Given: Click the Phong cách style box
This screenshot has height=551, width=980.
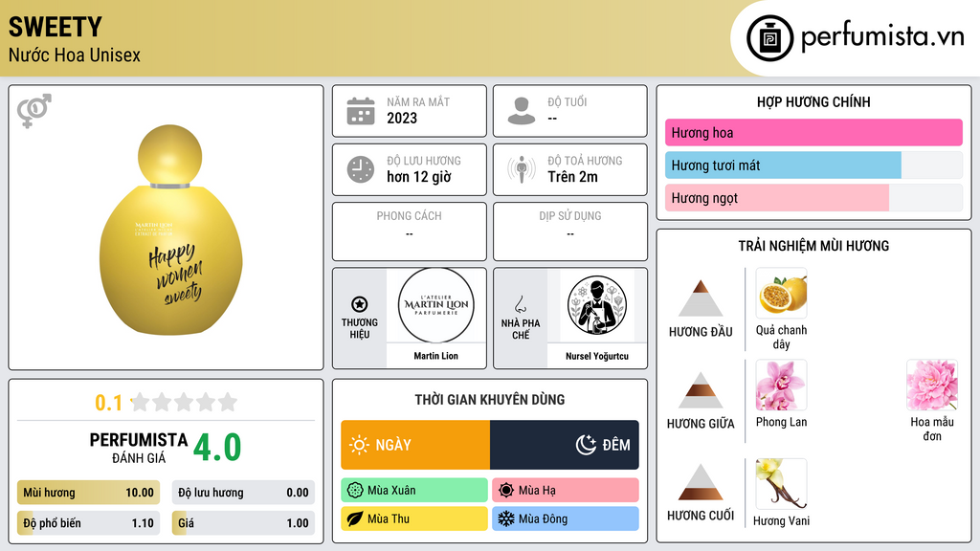Looking at the screenshot, I should 410,231.
